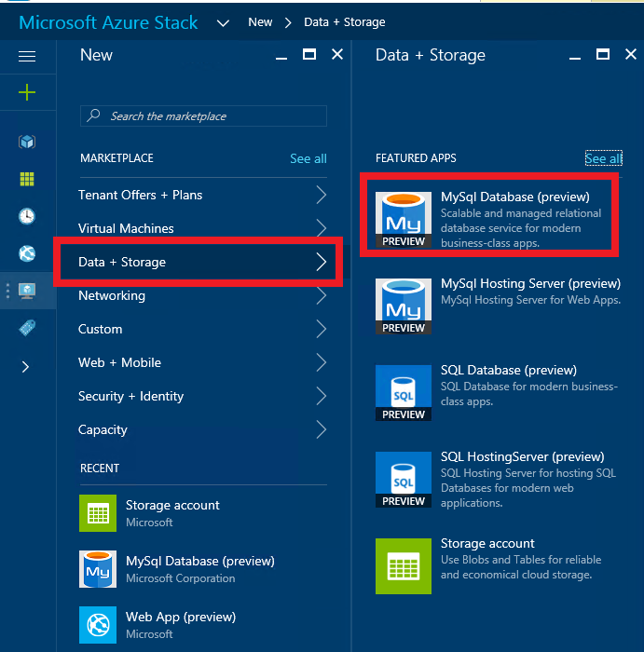The width and height of the screenshot is (644, 652).
Task: Expand the Networking row chevron
Action: coord(322,295)
